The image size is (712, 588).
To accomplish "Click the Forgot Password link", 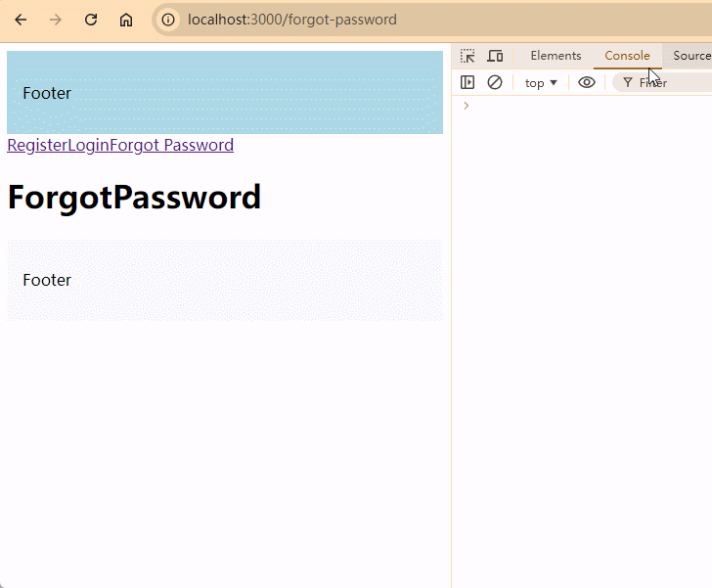I will click(171, 145).
